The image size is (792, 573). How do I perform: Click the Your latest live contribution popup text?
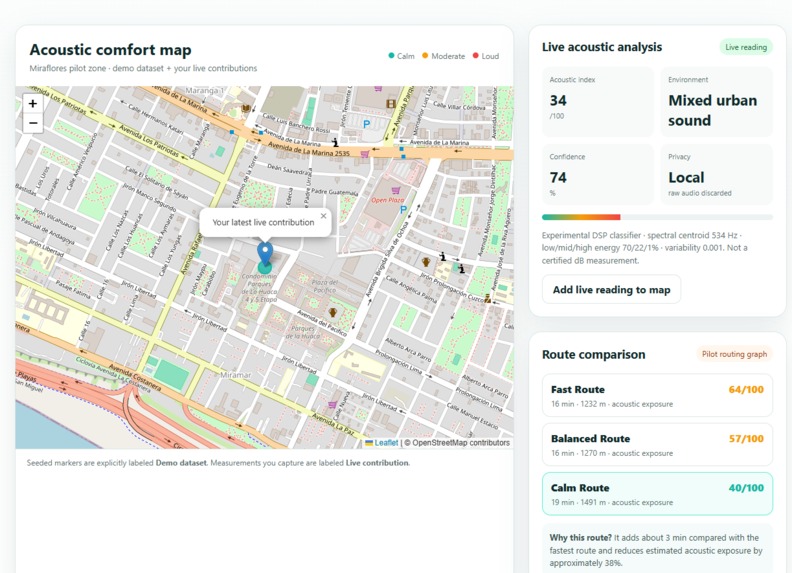(x=263, y=222)
